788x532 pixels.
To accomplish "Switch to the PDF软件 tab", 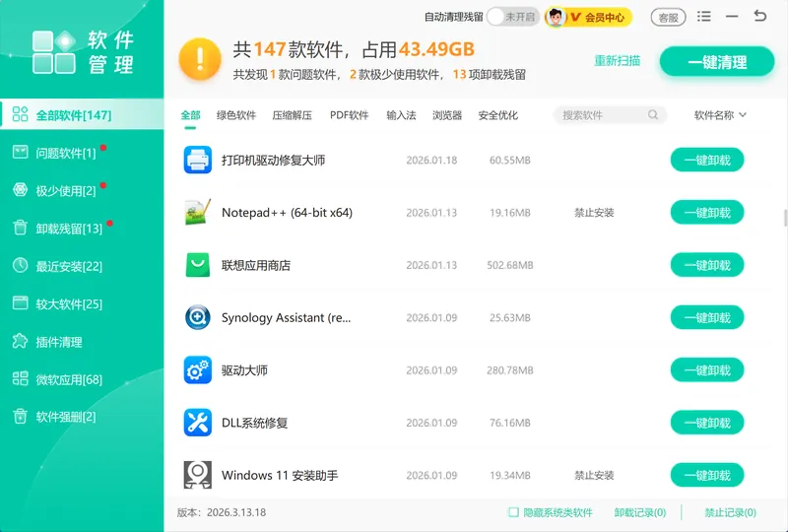I will pyautogui.click(x=350, y=115).
